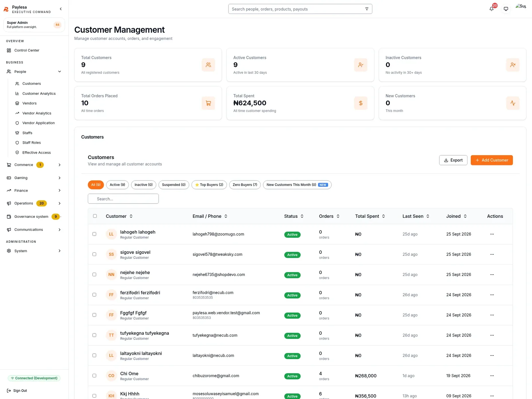Sort table by Customer column
532x399 pixels.
119,216
